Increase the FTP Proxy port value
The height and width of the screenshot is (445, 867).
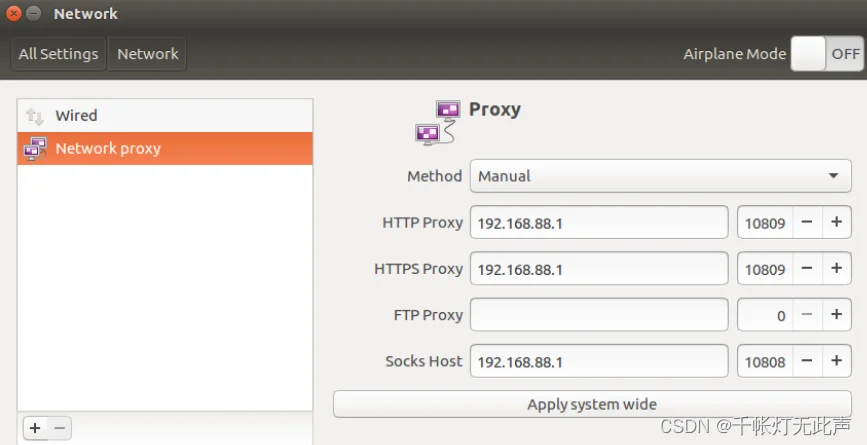[x=836, y=315]
